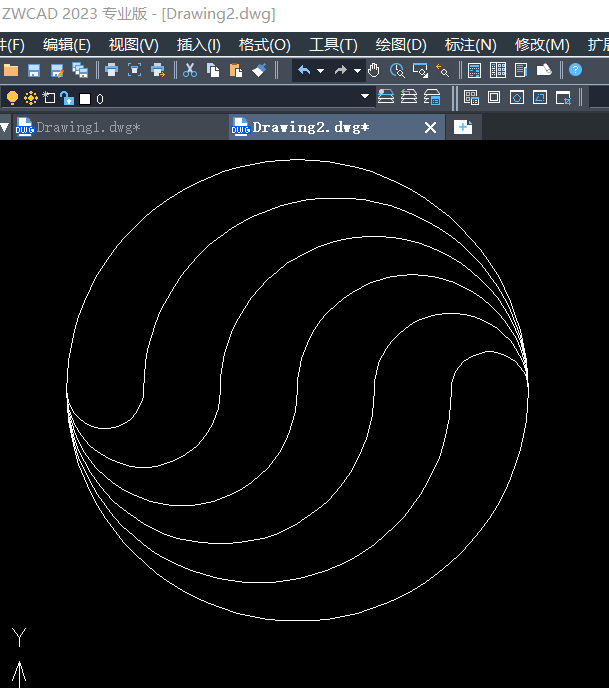The height and width of the screenshot is (688, 609).
Task: Activate the Pan hand tool
Action: 374,70
